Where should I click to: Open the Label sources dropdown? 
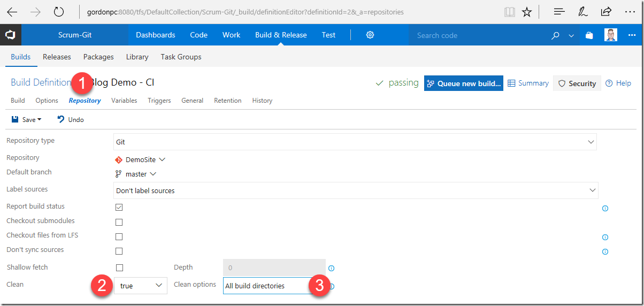click(x=356, y=190)
